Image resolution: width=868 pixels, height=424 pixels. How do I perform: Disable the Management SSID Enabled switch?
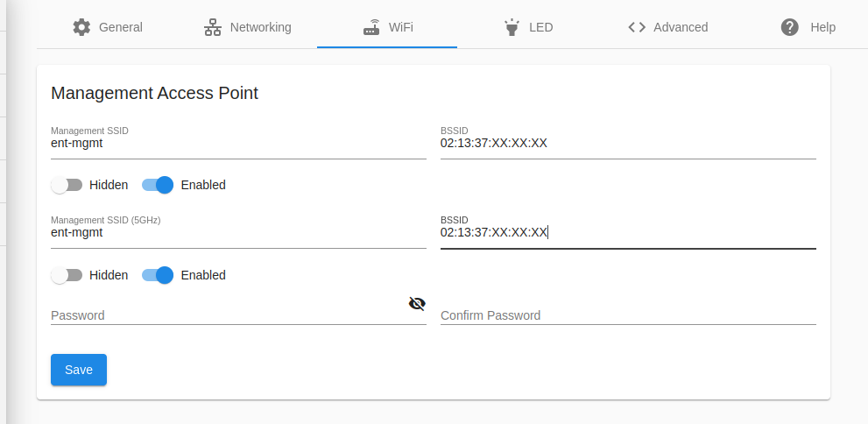coord(158,185)
